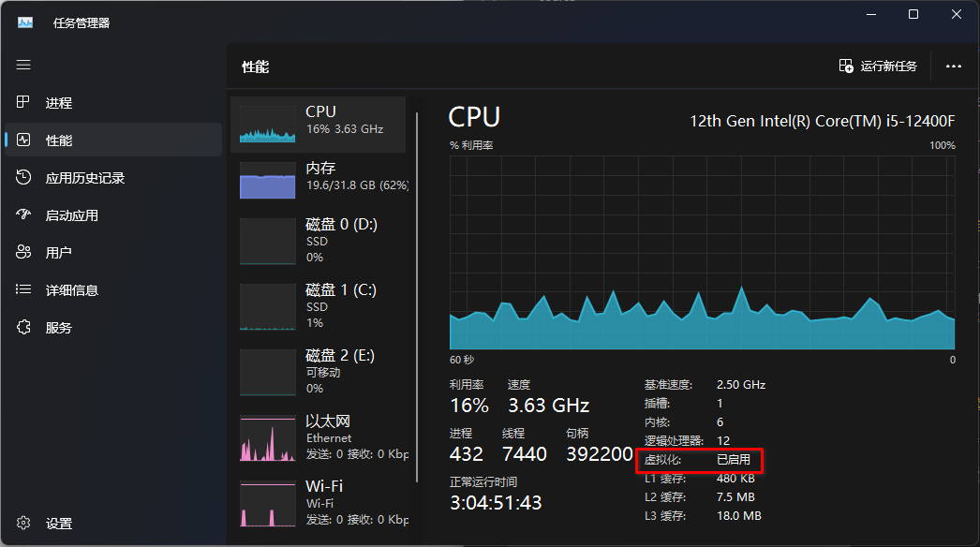The height and width of the screenshot is (547, 980).
Task: Select 磁盘 2 (E:) removable disk
Action: click(x=319, y=372)
